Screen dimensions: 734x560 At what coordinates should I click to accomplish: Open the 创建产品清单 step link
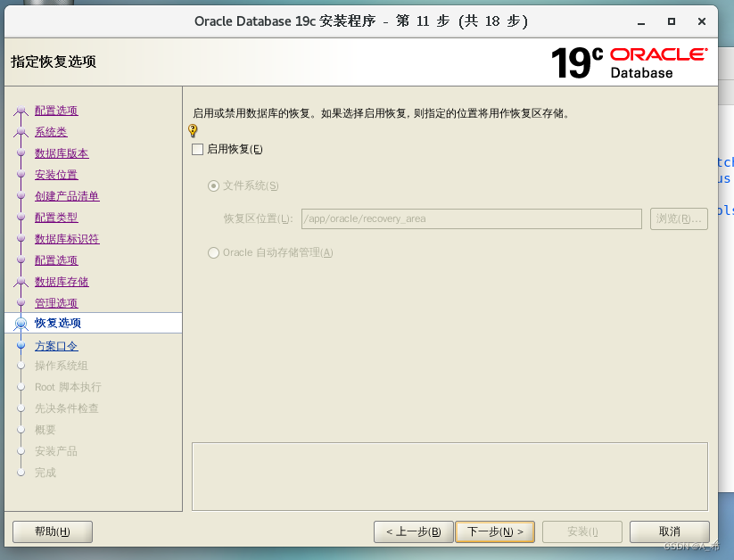(x=67, y=196)
